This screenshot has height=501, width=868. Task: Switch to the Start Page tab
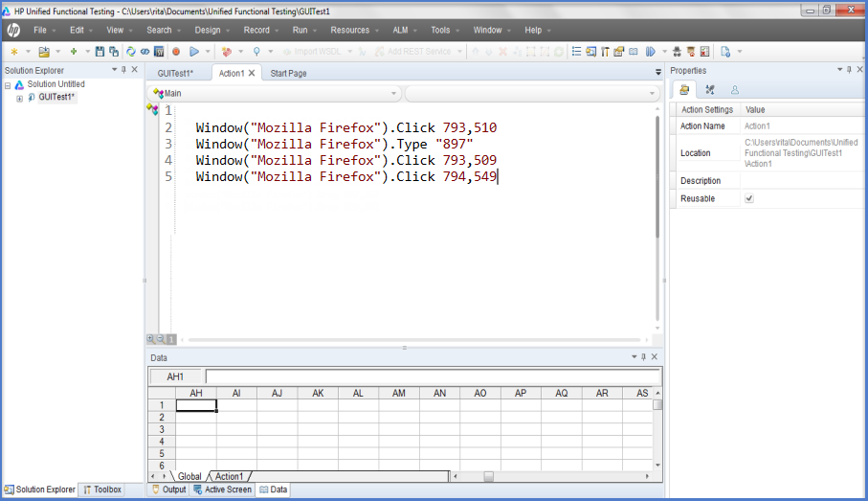288,73
